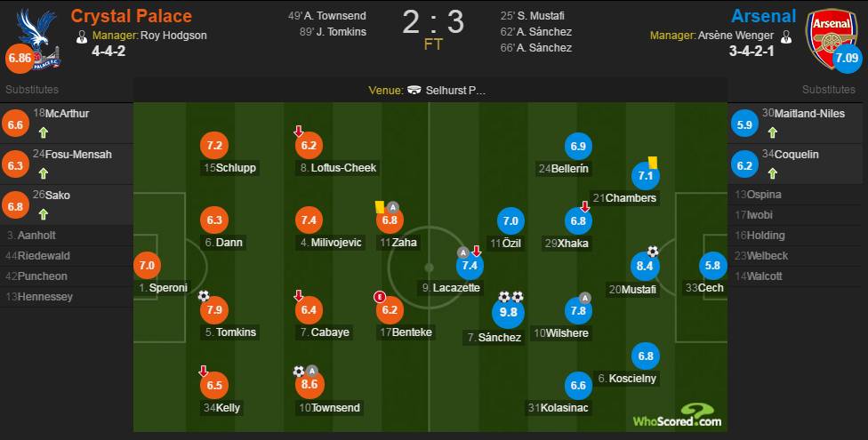Click Sánchez's 9.8 rating circle
This screenshot has width=868, height=440.
509,313
